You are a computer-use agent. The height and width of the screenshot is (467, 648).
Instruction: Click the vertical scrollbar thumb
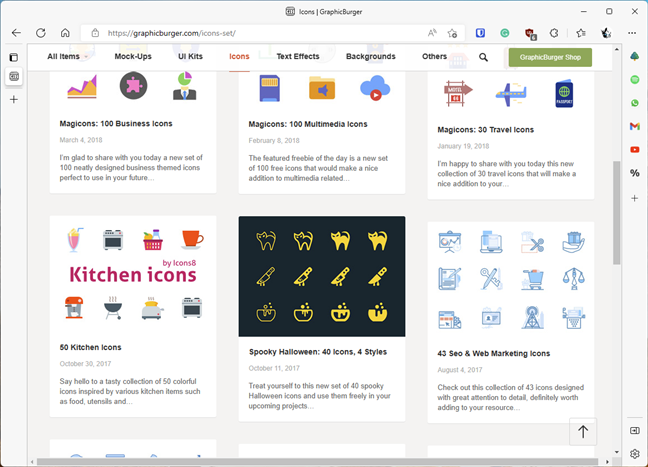[x=617, y=212]
